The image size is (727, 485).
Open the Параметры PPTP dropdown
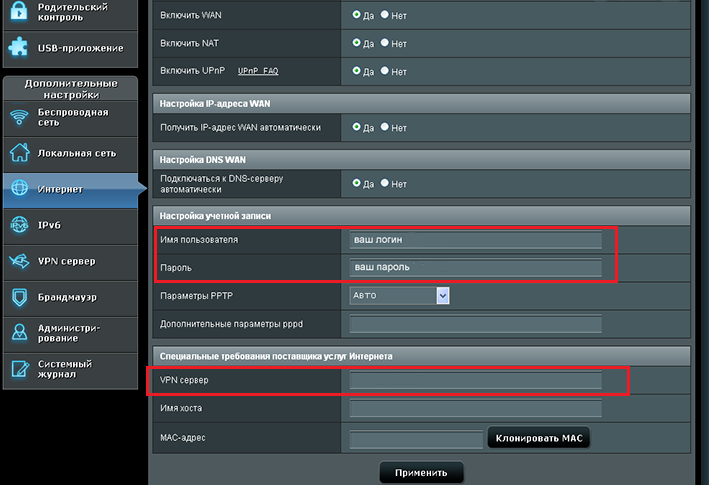(399, 295)
